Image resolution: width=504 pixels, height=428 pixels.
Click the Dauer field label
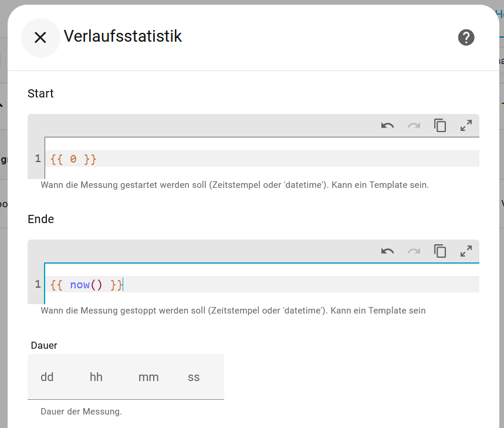coord(44,346)
